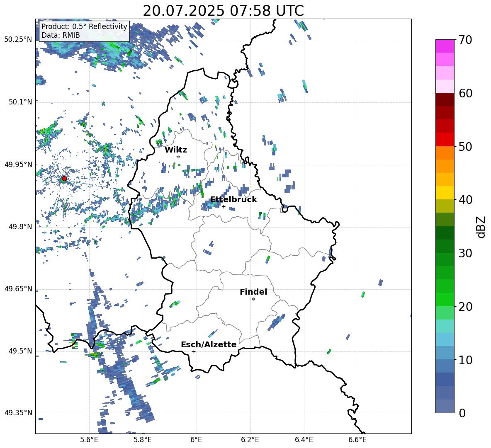Click the bright red colorbar segment near 50

pyautogui.click(x=445, y=140)
